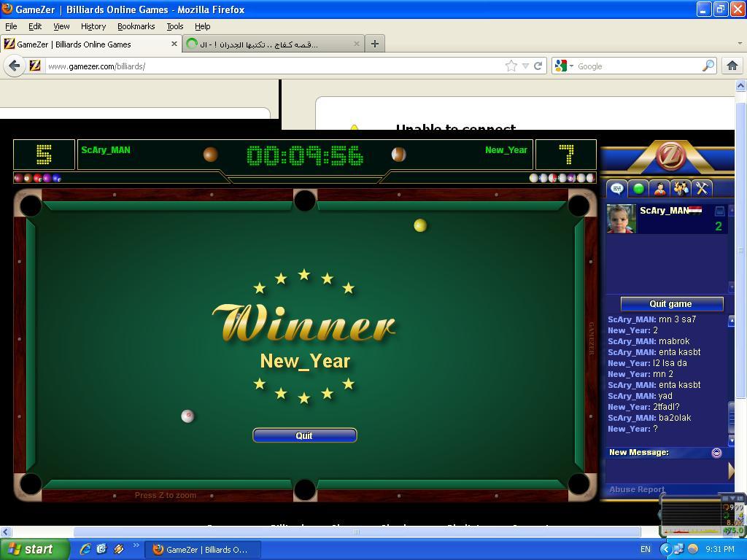Click the horizontal page scrollbar
747x560 pixels.
357,532
